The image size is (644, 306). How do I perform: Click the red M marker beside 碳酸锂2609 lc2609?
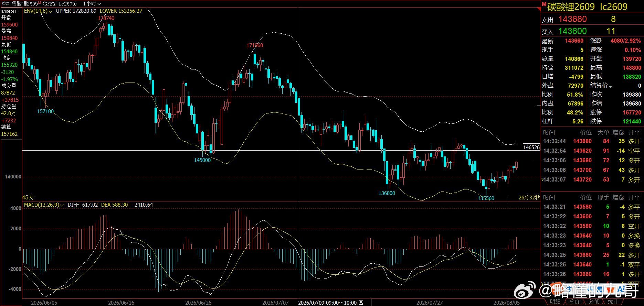[544, 4]
